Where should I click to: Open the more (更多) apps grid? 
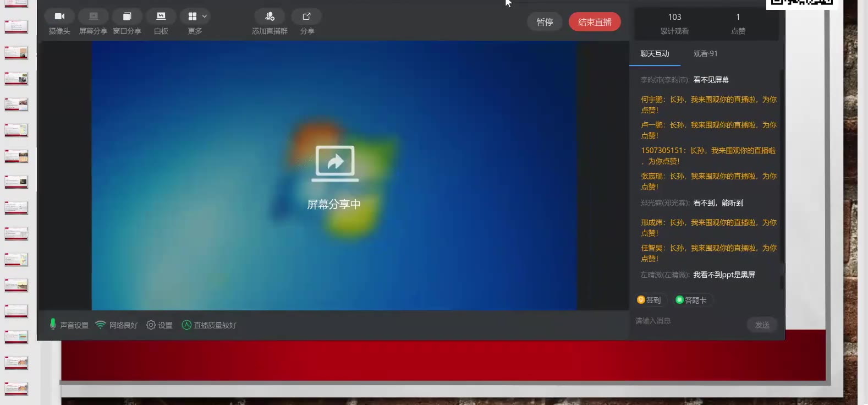tap(192, 17)
